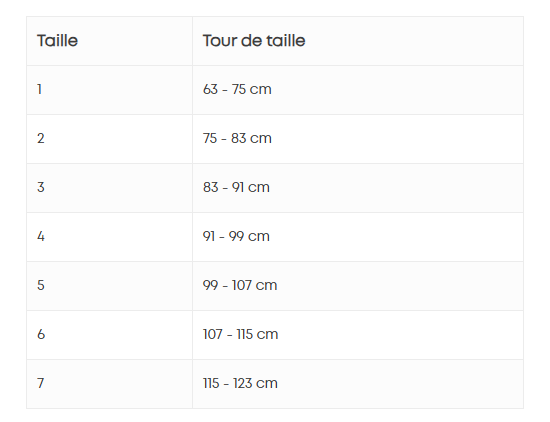Screen dimensions: 550x422
Task: Click the 63 number in first row
Action: [210, 89]
